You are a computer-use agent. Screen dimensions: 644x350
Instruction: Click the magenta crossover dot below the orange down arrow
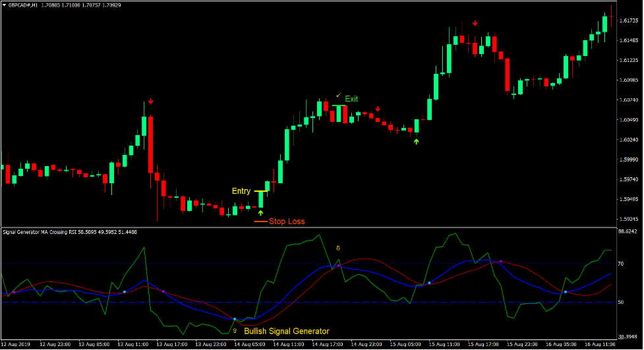pyautogui.click(x=339, y=266)
